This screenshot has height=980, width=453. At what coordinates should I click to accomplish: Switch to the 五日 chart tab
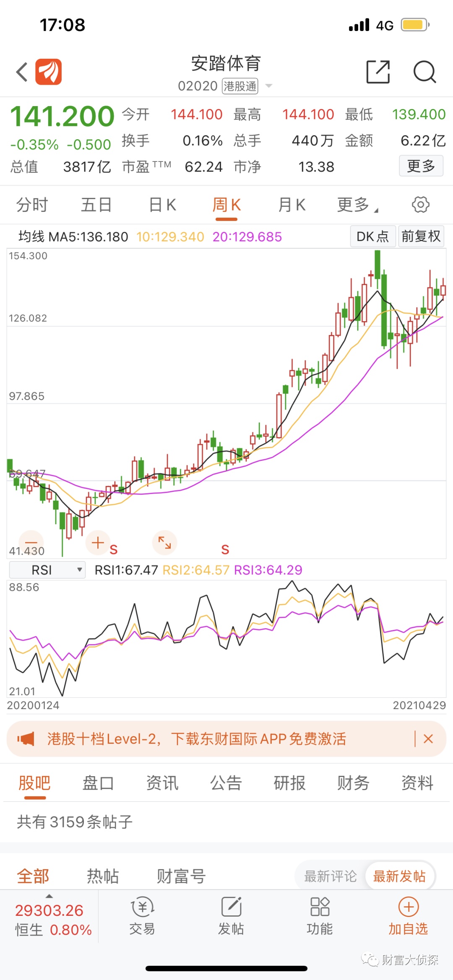coord(96,205)
